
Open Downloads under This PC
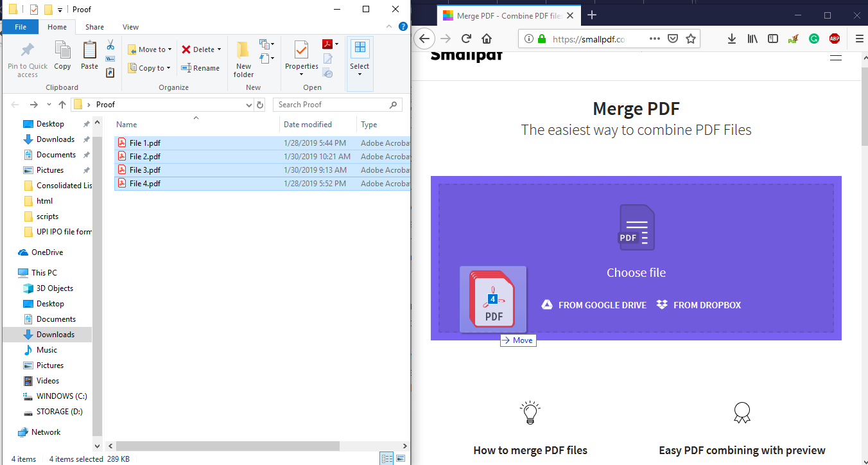pyautogui.click(x=55, y=335)
